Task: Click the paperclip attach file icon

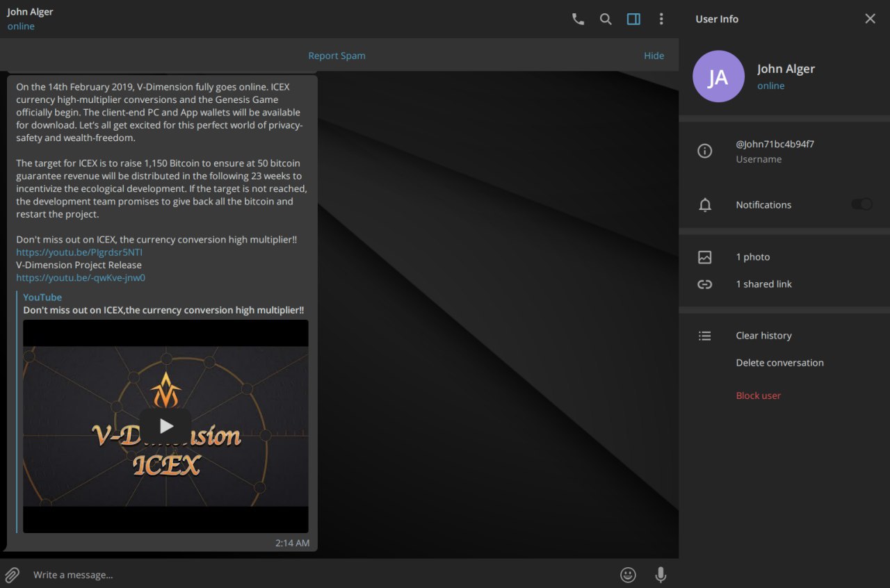Action: (13, 575)
